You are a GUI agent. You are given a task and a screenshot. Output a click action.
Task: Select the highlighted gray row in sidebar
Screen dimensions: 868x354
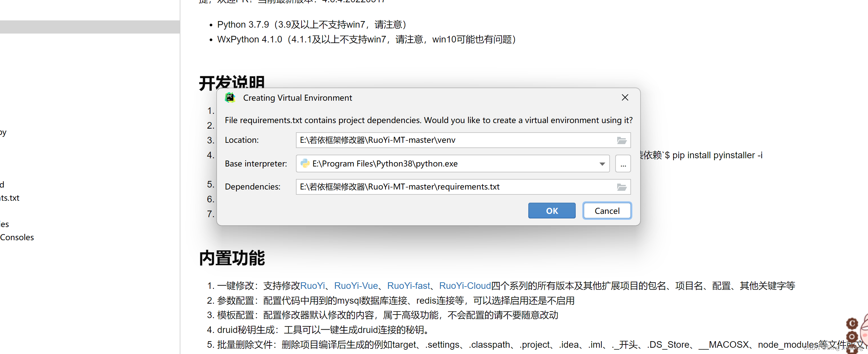pos(90,27)
